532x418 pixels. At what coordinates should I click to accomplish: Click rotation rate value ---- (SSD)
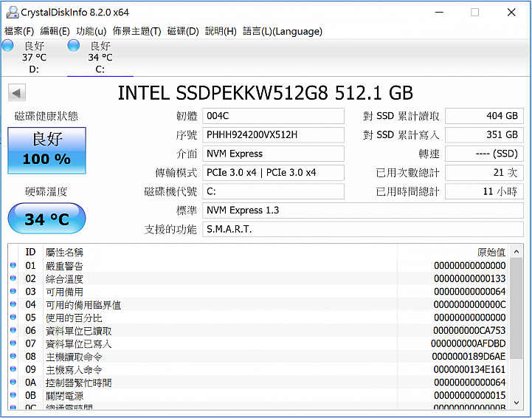pyautogui.click(x=484, y=154)
